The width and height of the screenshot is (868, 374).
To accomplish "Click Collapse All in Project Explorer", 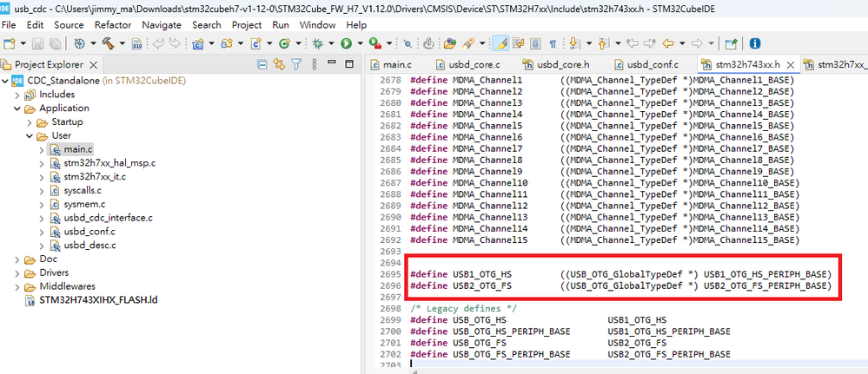I will (x=262, y=64).
